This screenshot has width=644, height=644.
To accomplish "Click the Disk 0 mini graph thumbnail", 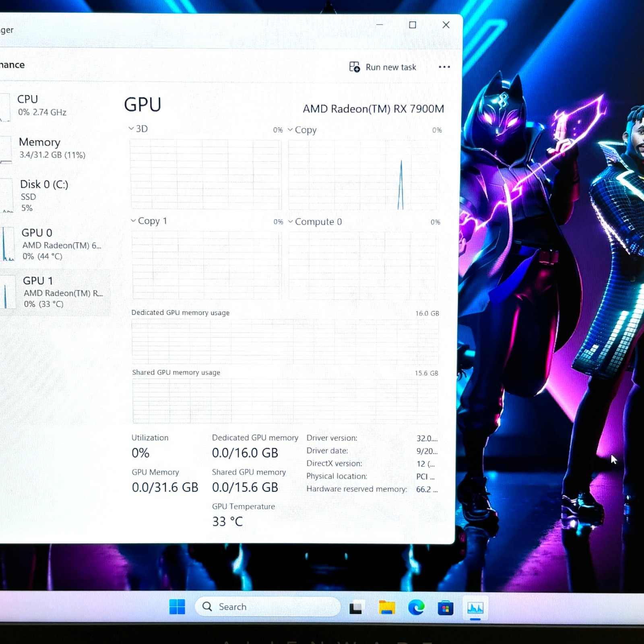I will (x=6, y=196).
